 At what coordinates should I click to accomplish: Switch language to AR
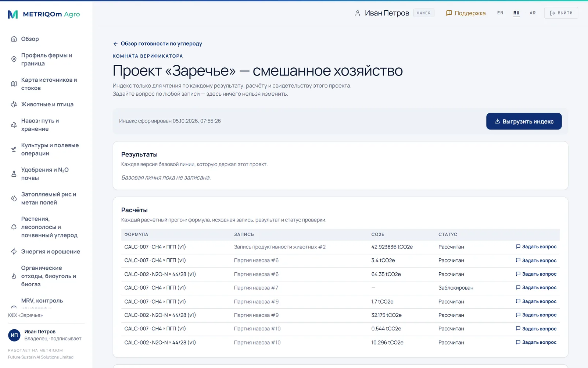(533, 13)
